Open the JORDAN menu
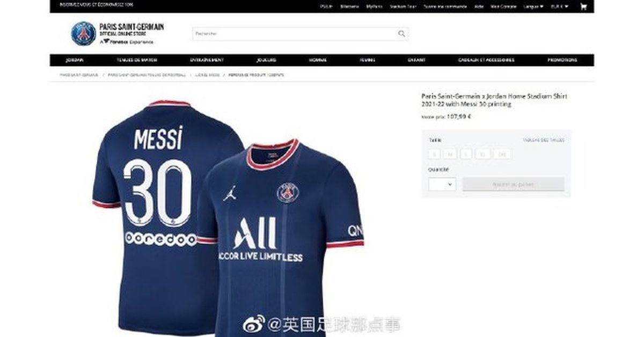Screen dimensions: 644x337 click(74, 60)
